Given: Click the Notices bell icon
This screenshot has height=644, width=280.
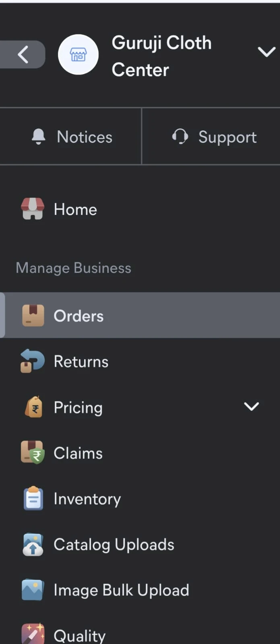Looking at the screenshot, I should (x=38, y=136).
